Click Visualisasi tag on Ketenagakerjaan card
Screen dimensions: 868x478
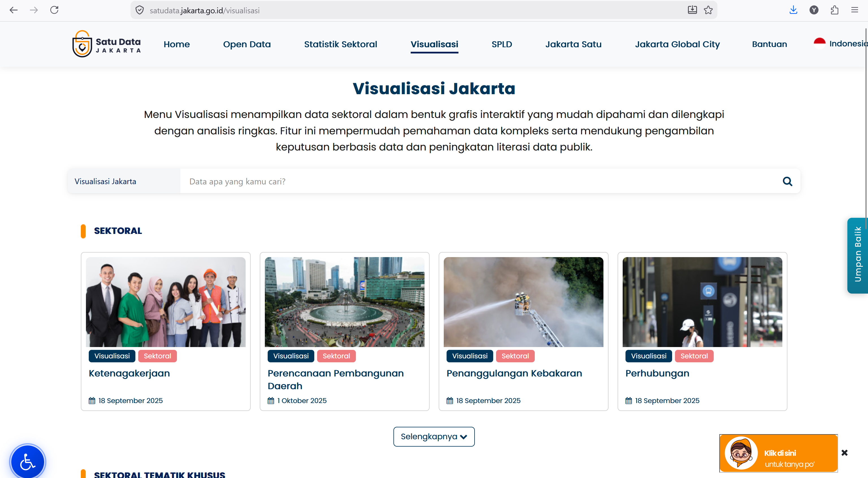[x=112, y=356]
